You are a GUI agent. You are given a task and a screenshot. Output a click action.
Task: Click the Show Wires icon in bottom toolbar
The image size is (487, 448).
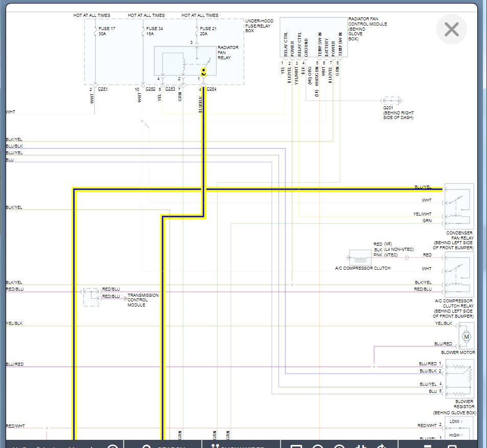(x=215, y=446)
